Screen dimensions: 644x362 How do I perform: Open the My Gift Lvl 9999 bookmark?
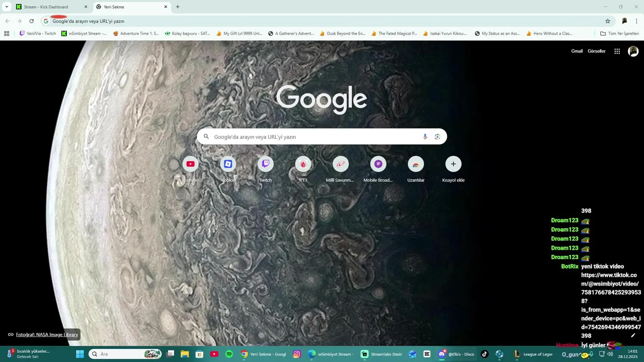tap(239, 34)
